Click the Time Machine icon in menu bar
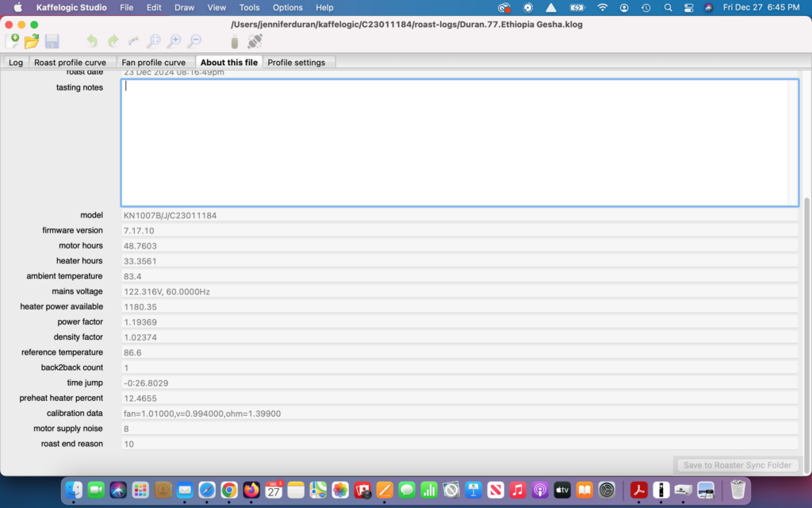This screenshot has width=812, height=508. coord(645,8)
